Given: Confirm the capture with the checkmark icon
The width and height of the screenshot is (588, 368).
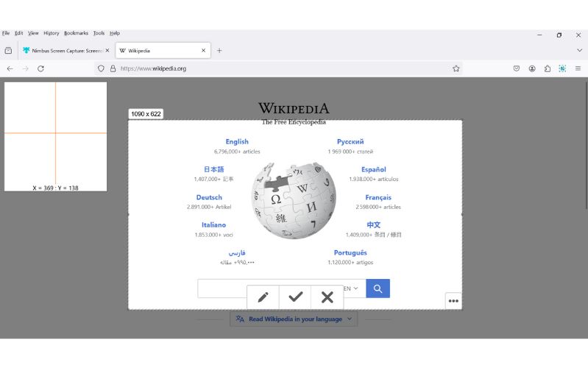Looking at the screenshot, I should pos(295,297).
